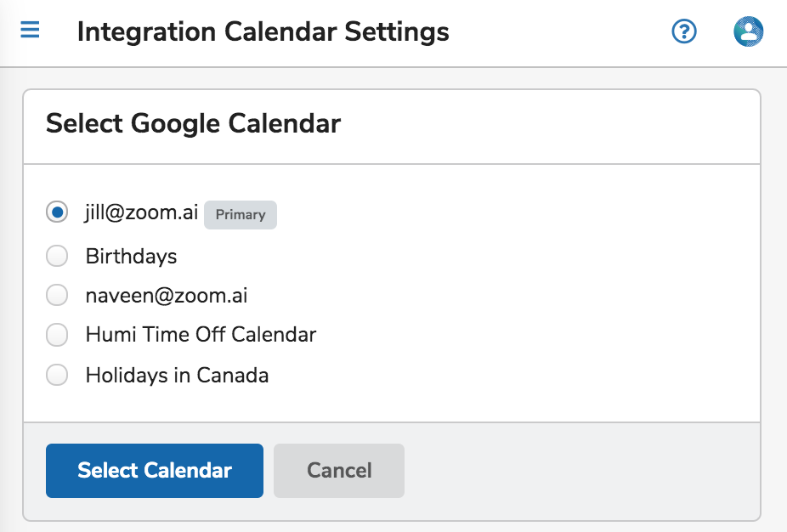Click the Birthdays text label

[x=131, y=256]
